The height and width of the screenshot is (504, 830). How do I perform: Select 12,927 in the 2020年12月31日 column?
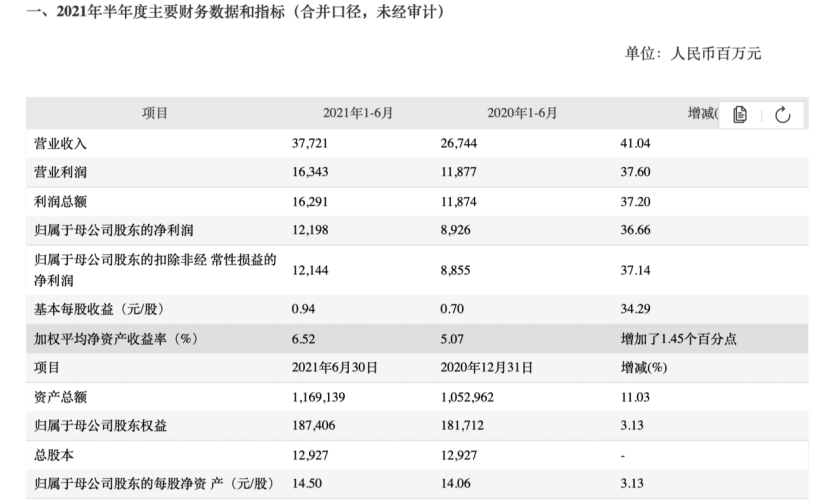[459, 455]
